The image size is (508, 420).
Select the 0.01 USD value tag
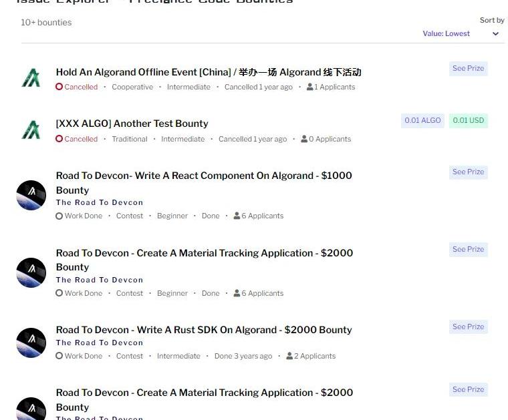pos(468,121)
